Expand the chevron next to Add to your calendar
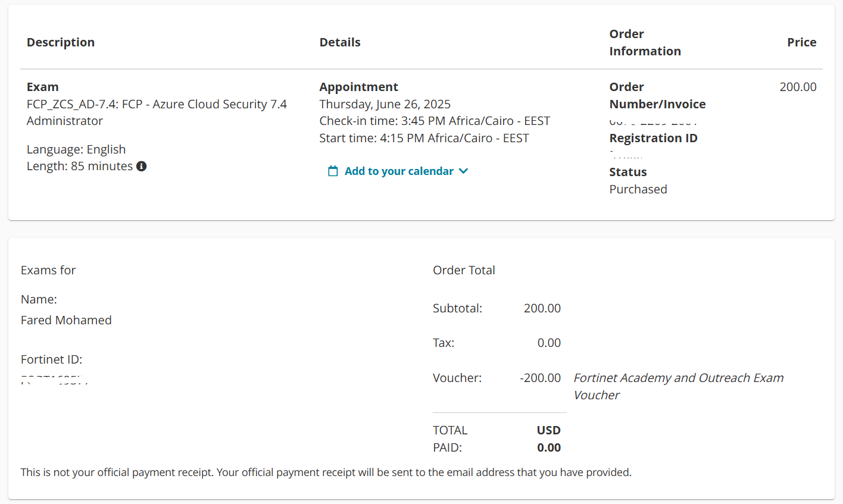Viewport: 843px width, 504px height. pos(464,171)
